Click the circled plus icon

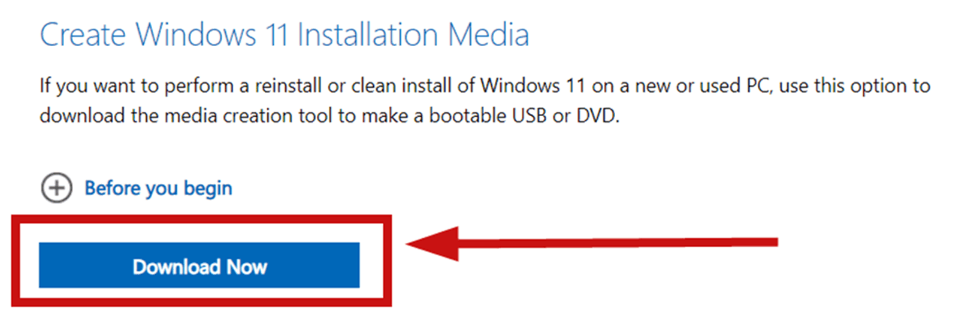coord(57,188)
